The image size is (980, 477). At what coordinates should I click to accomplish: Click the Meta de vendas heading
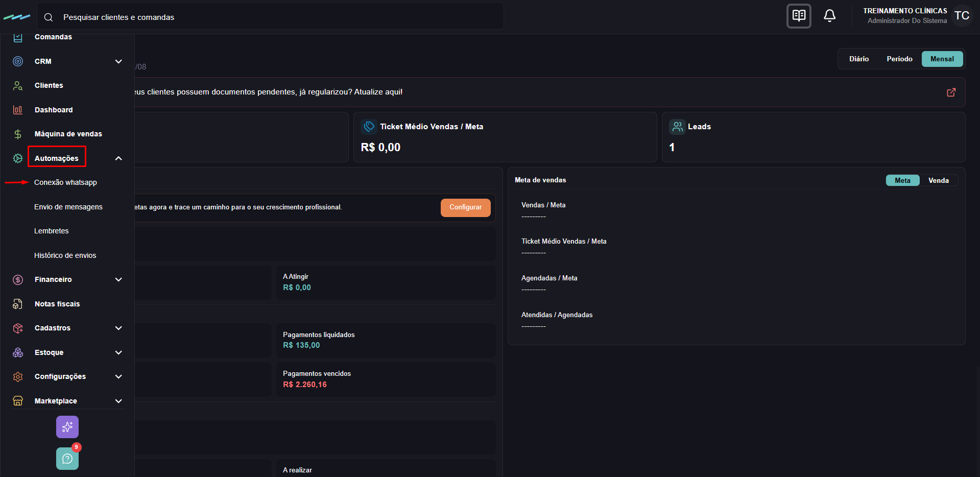pos(540,180)
